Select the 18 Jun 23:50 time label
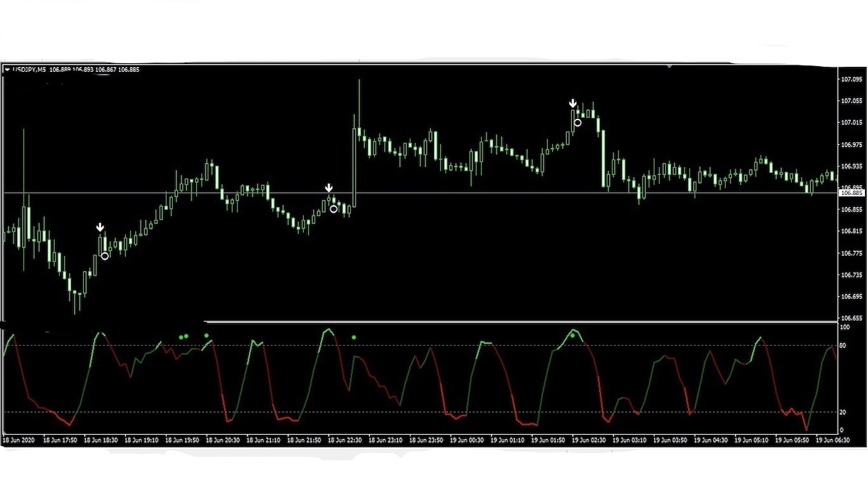 click(425, 440)
